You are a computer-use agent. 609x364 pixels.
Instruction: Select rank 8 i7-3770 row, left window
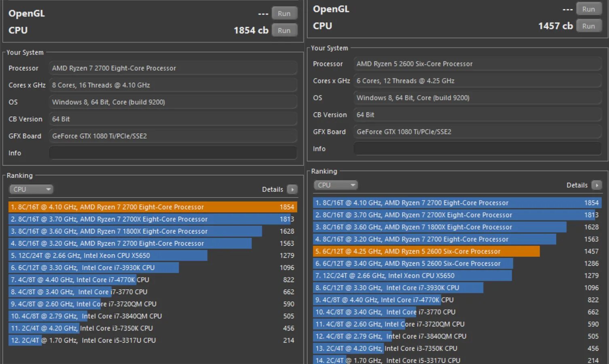[x=153, y=292]
